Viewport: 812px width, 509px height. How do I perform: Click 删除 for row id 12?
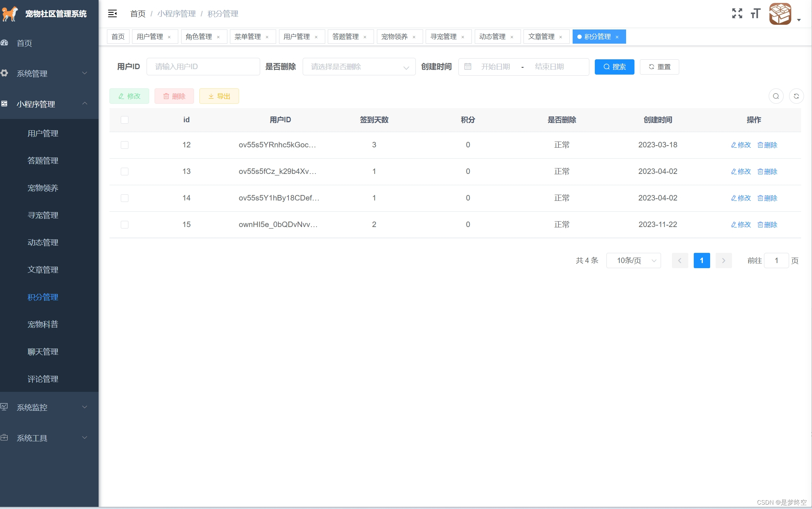767,145
